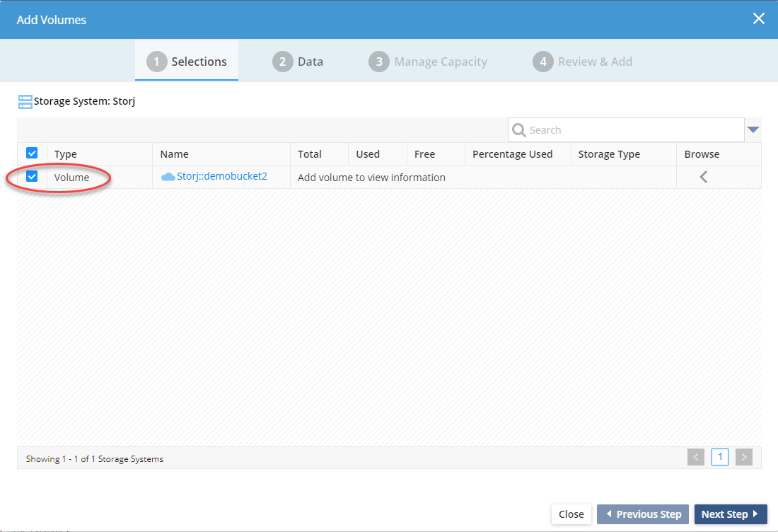Close the Add Volumes dialog with X
Screen dimensions: 778x532
[x=758, y=19]
